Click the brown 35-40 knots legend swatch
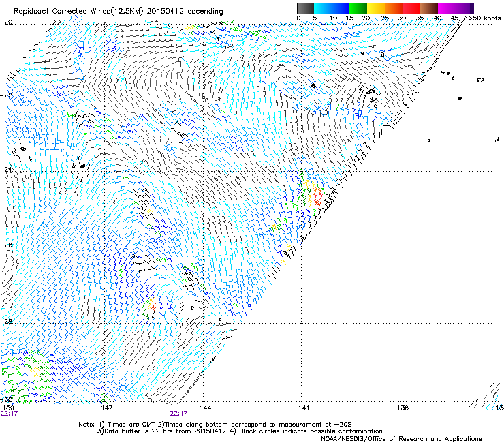Image resolution: width=504 pixels, height=443 pixels. (x=429, y=8)
